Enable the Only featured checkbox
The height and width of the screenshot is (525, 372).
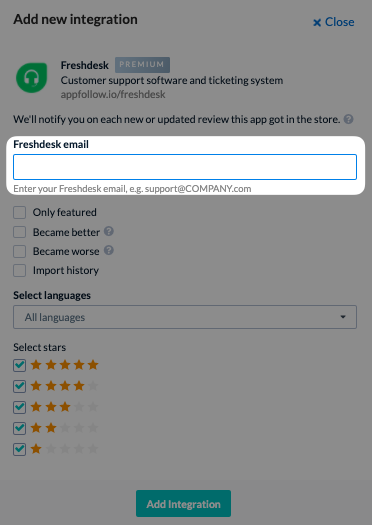(19, 212)
